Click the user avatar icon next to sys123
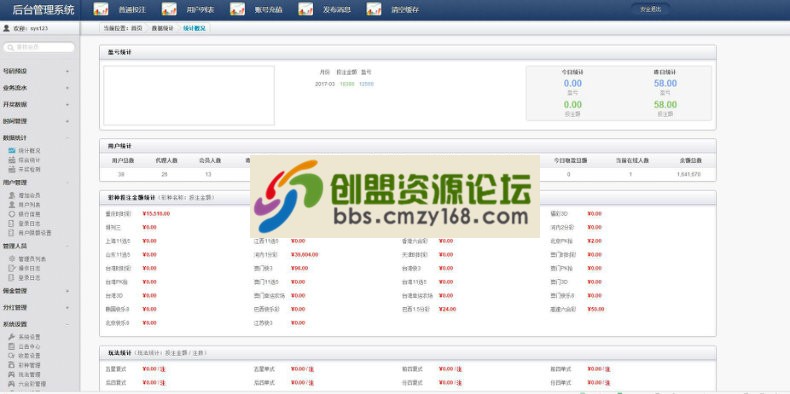 (x=7, y=28)
